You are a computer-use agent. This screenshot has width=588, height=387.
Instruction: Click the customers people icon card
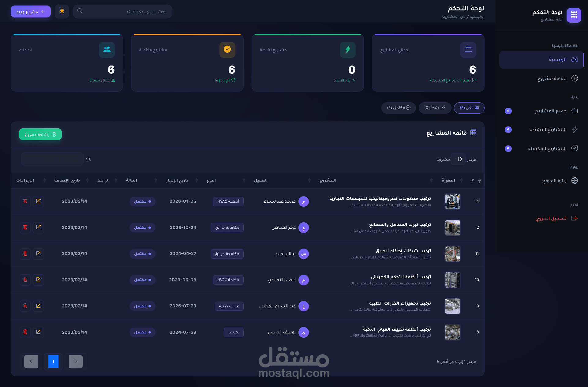coord(107,50)
